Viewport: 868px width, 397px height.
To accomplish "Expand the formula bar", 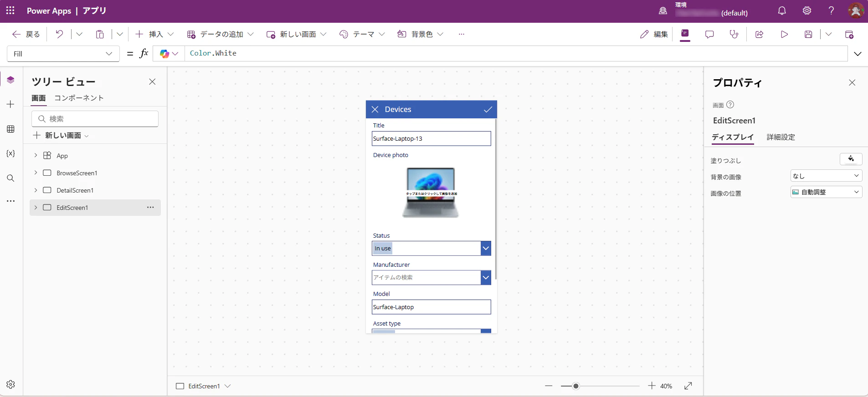I will coord(858,54).
